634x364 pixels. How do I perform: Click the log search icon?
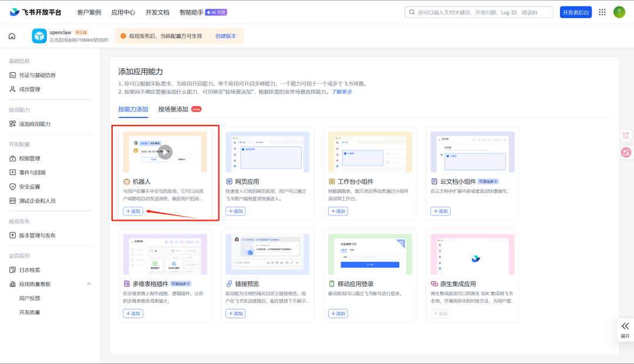tap(12, 269)
